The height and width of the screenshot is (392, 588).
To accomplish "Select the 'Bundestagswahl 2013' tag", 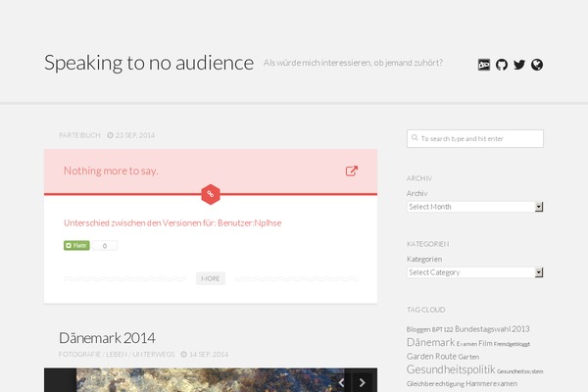I will click(492, 329).
